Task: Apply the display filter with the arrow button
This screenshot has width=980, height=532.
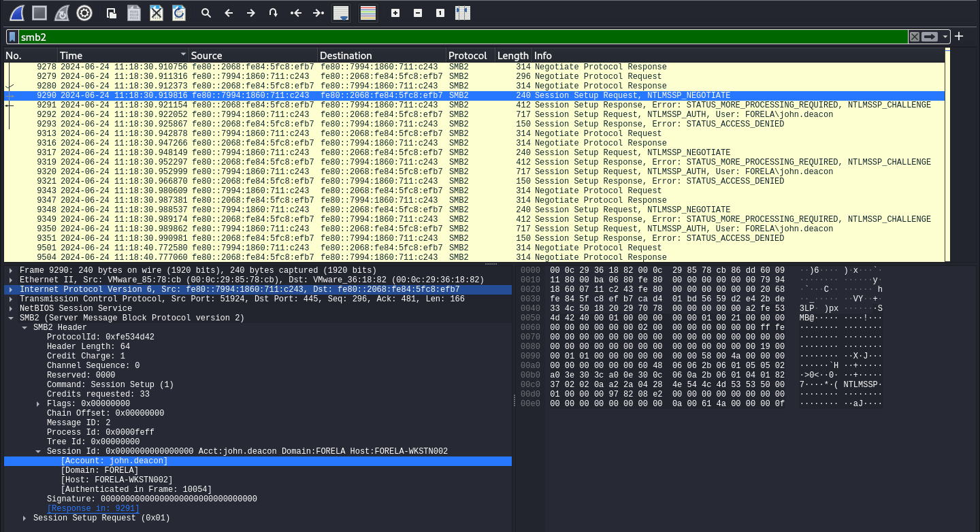Action: pos(930,37)
